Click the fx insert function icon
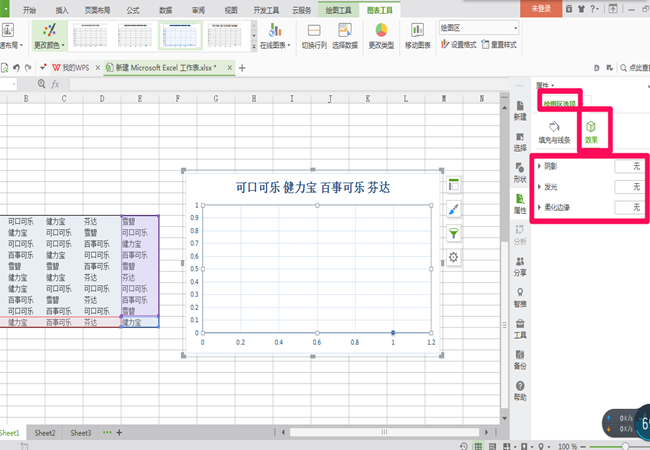The width and height of the screenshot is (650, 450). coord(55,84)
